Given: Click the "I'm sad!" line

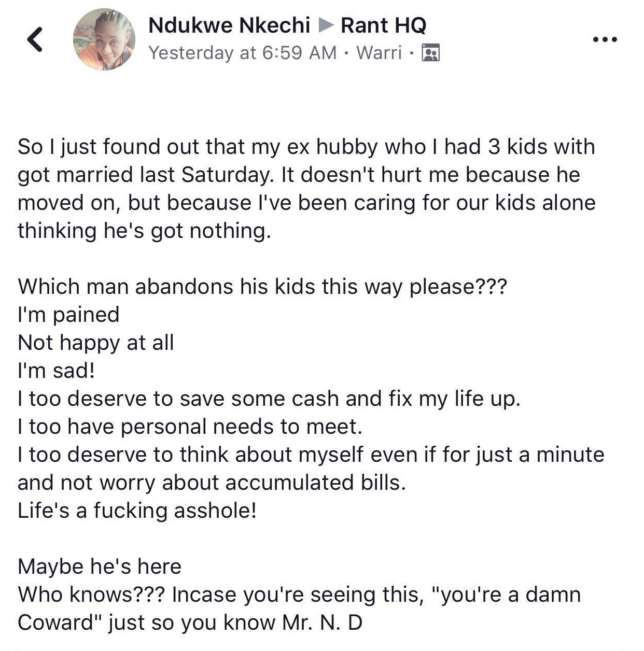Looking at the screenshot, I should [x=56, y=371].
